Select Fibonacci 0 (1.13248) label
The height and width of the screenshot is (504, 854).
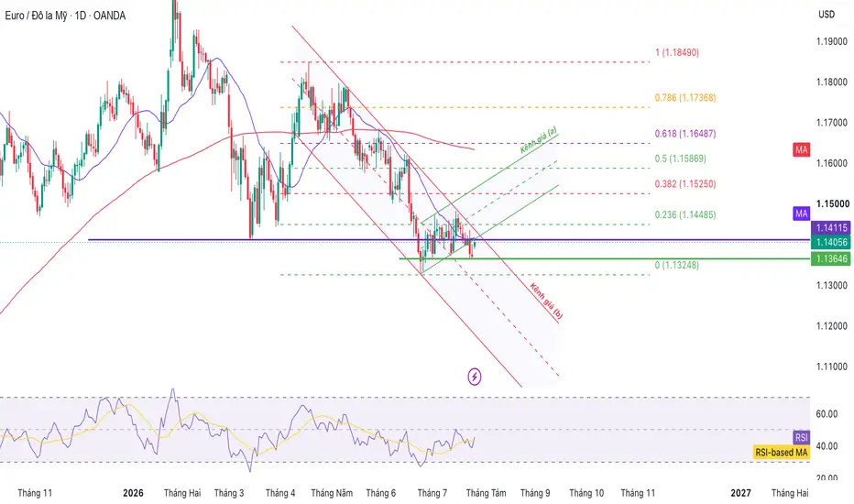(677, 265)
